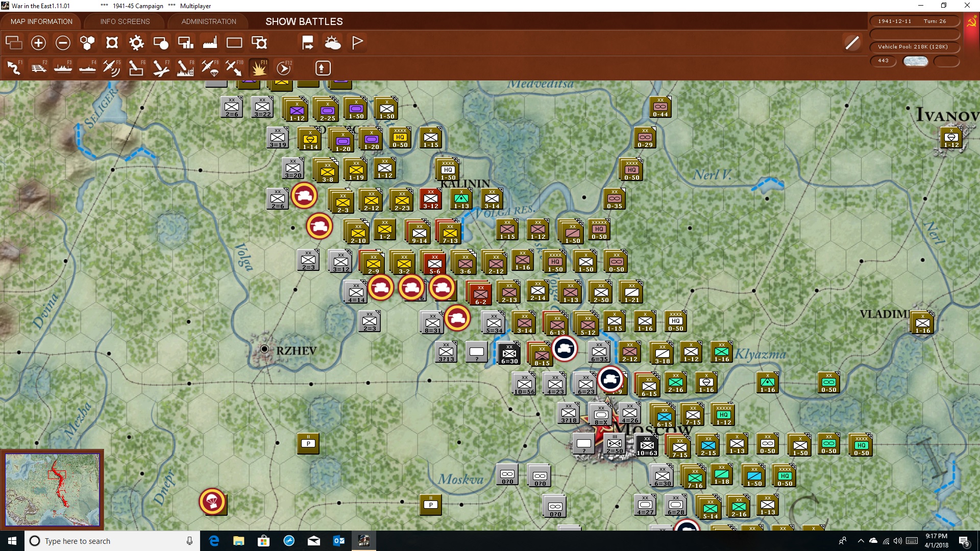Select F10 air transfer mode
This screenshot has height=551, width=980.
coord(234,68)
